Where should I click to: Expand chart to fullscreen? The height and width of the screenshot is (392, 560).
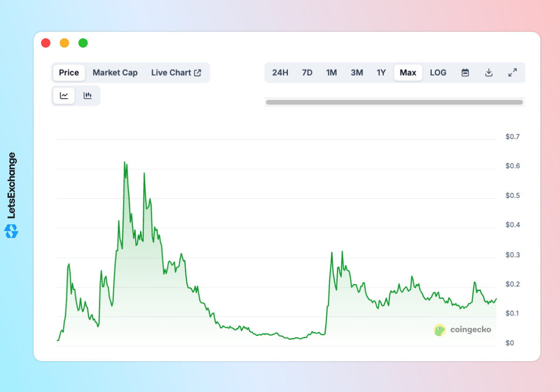pos(512,73)
